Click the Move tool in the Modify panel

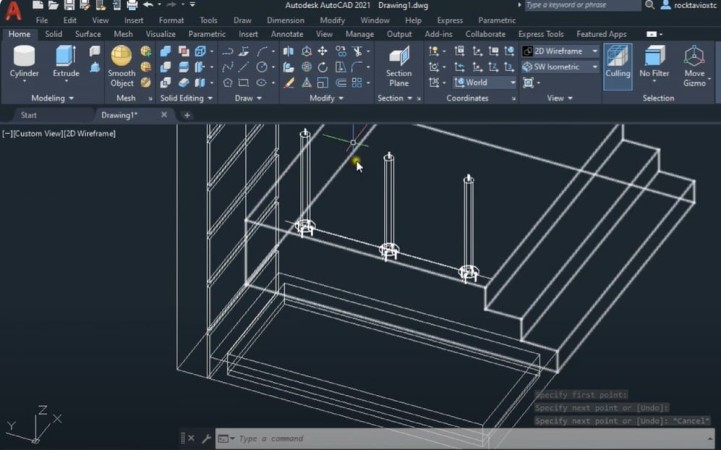[323, 51]
